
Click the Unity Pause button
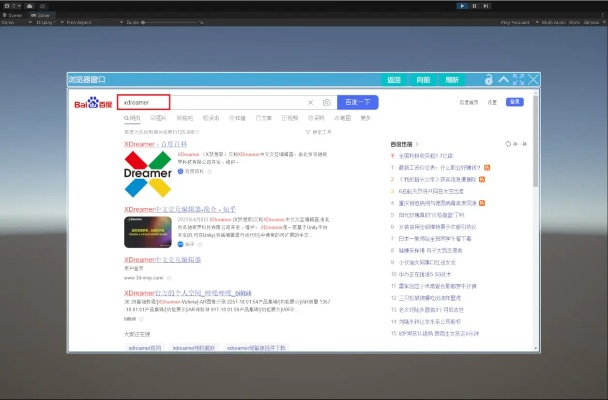476,5
